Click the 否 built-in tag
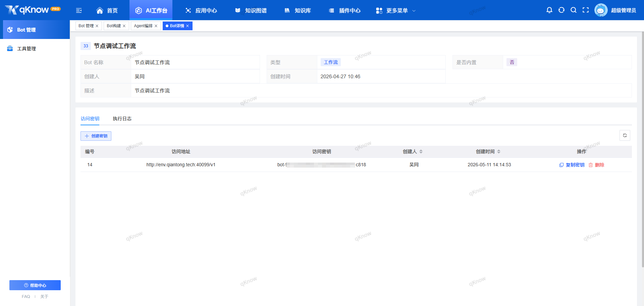This screenshot has width=644, height=306. 512,62
